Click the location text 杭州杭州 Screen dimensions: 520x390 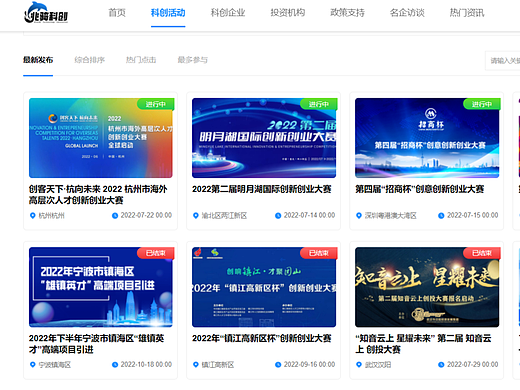(52, 216)
